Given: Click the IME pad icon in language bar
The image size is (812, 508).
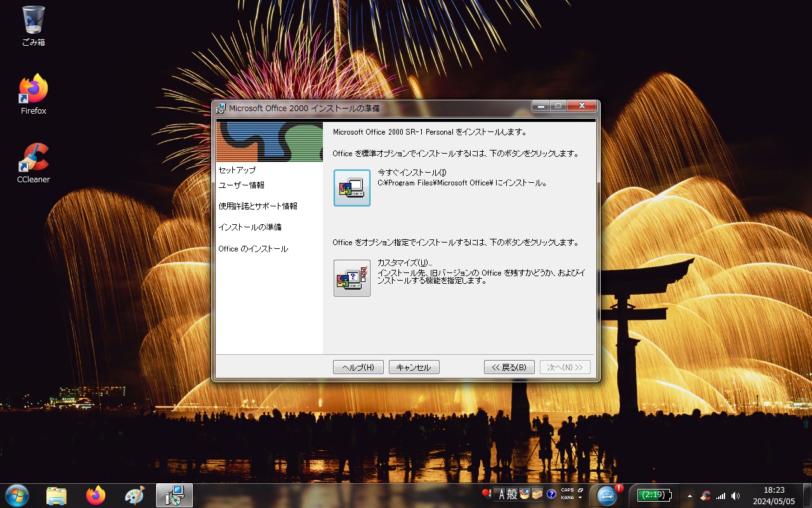Looking at the screenshot, I should pos(525,494).
